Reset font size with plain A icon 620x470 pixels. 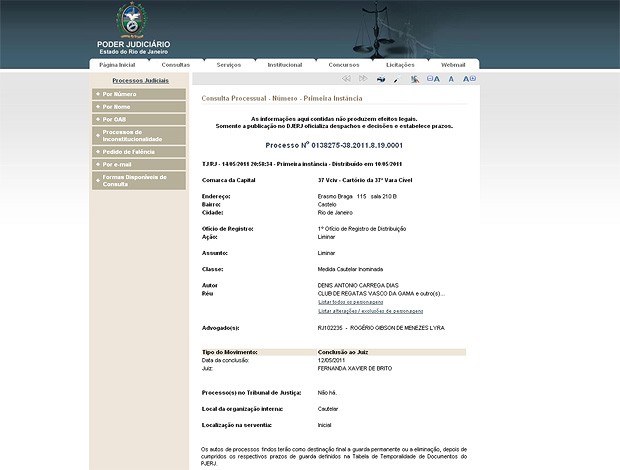[451, 78]
